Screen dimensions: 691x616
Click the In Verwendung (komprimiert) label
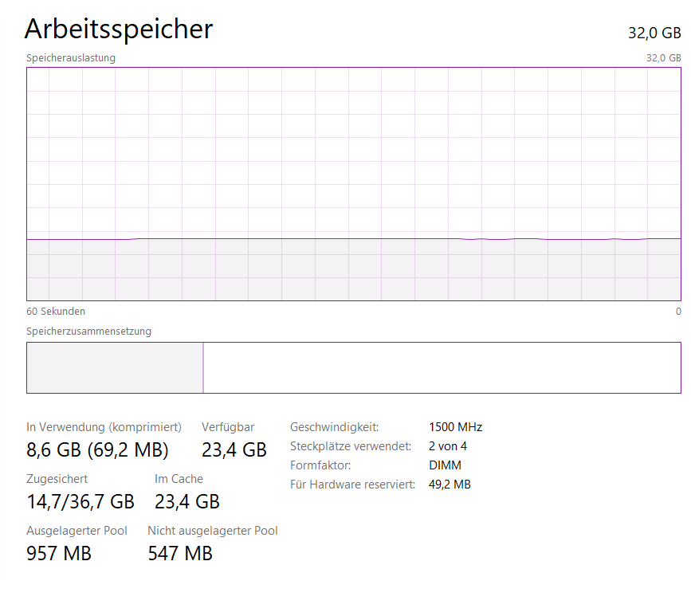tap(104, 427)
